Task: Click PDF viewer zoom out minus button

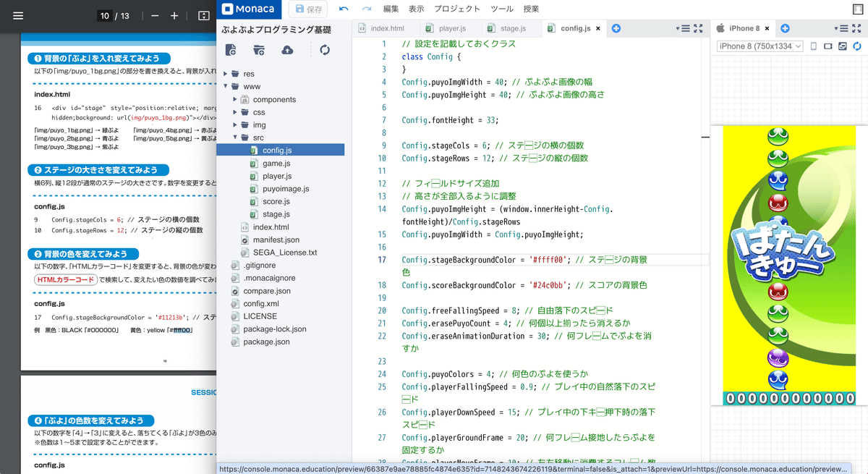Action: pos(155,16)
